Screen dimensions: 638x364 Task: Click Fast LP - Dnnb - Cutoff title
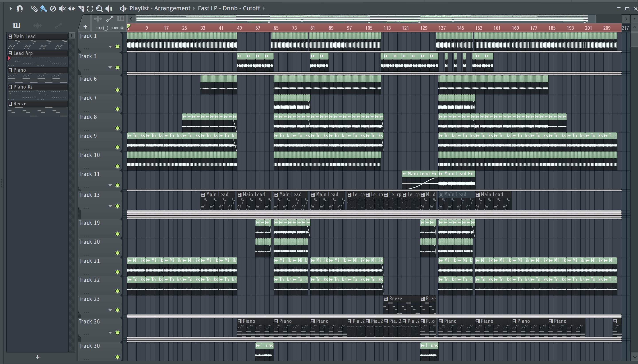[x=229, y=8]
